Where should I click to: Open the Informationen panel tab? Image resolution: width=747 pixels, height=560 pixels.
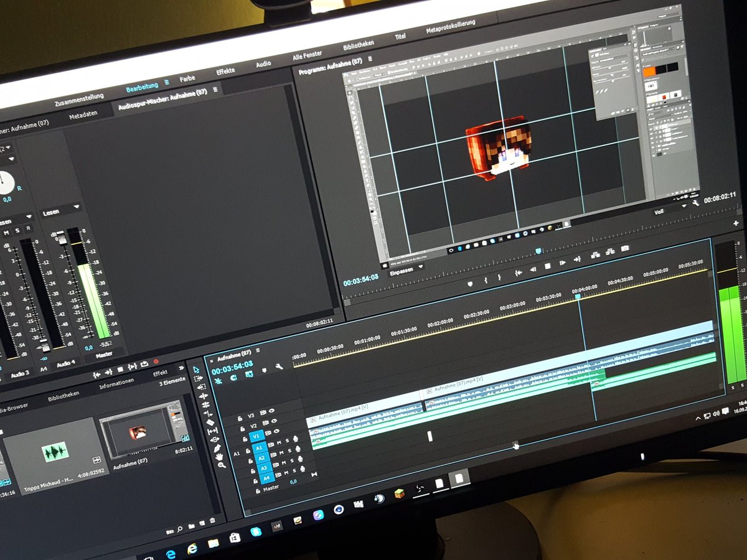[117, 384]
